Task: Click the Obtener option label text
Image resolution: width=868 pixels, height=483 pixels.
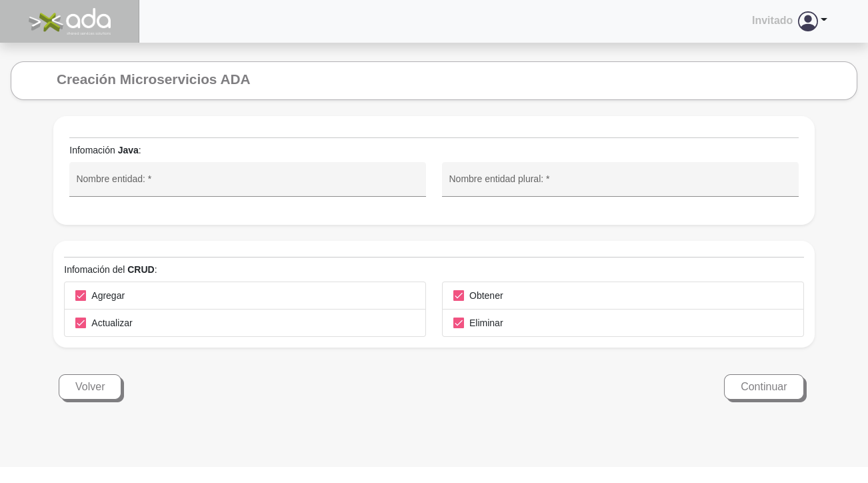Action: pyautogui.click(x=486, y=296)
